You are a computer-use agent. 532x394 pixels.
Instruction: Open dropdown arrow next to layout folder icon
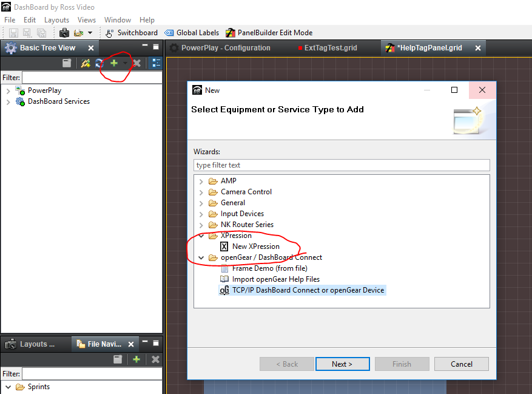[x=90, y=33]
